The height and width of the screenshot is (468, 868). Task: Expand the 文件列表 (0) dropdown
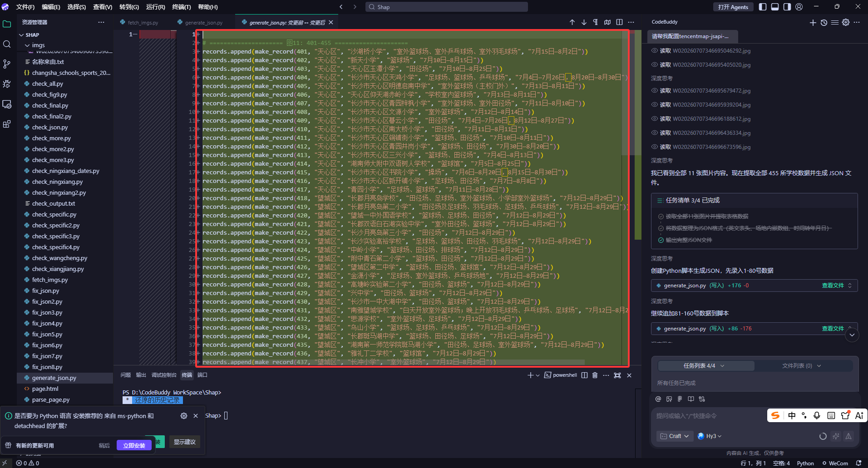801,366
